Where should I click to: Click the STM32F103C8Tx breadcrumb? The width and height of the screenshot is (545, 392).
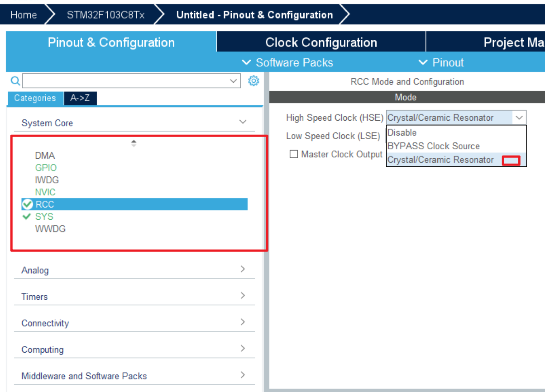tap(106, 15)
